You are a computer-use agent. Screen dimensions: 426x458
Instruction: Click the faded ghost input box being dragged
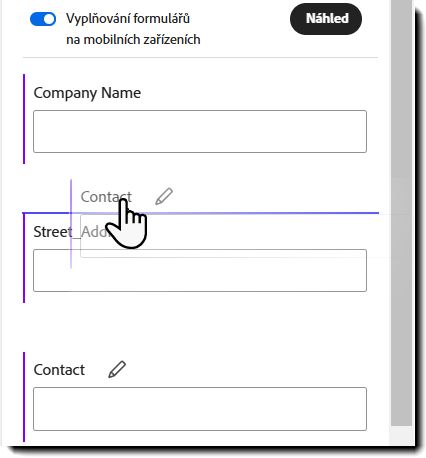click(233, 236)
